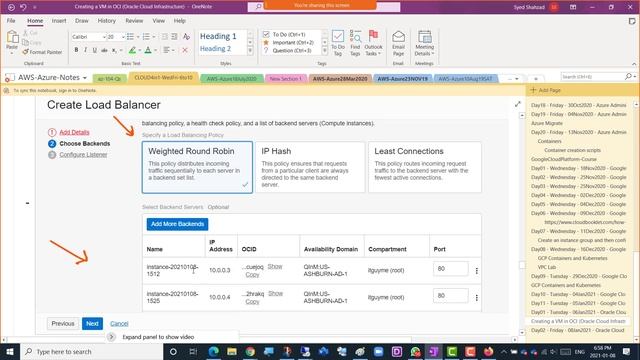Open the Configure Listener step link

[x=83, y=155]
